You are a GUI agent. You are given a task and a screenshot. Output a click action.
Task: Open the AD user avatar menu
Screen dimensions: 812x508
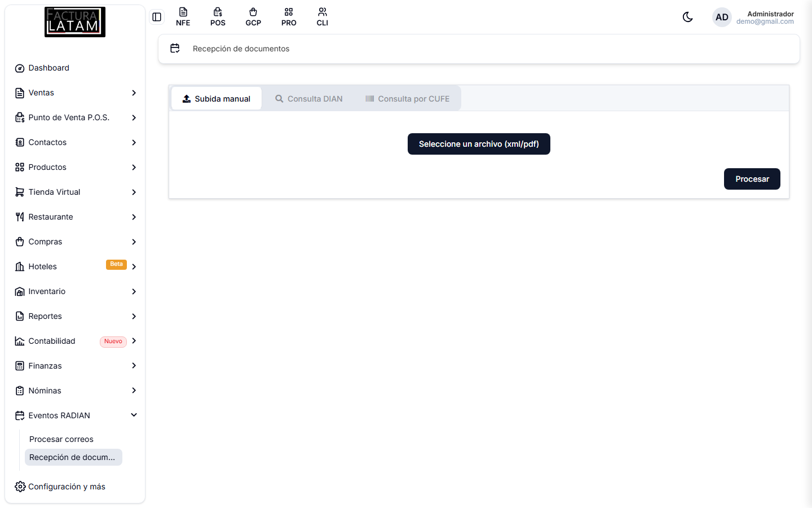[x=722, y=17]
